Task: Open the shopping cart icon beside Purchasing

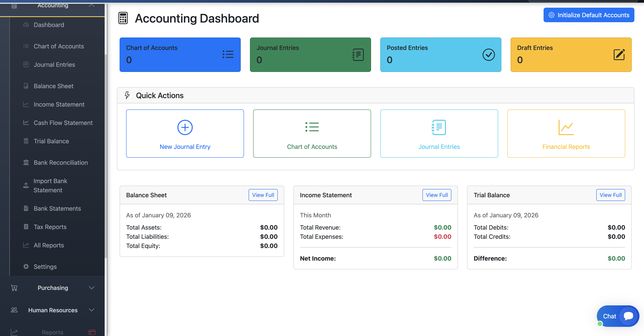Action: click(14, 288)
